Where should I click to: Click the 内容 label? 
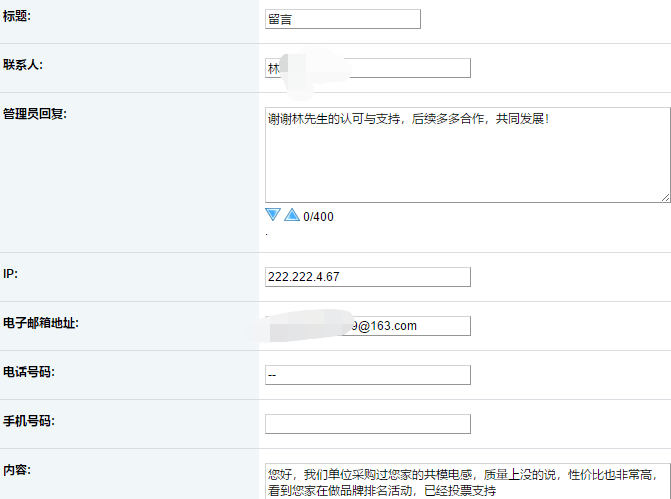point(17,469)
